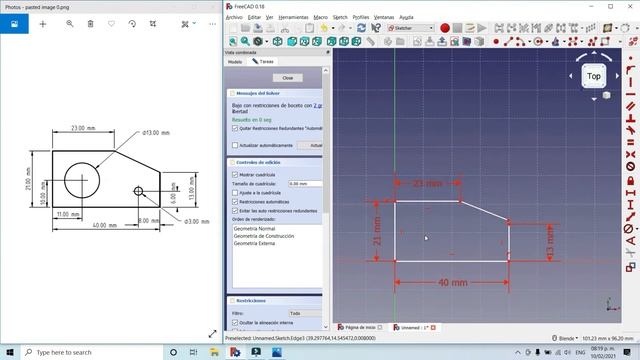Viewport: 640px width, 360px height.
Task: Click the favorite heart icon in Photos
Action: coord(111,24)
